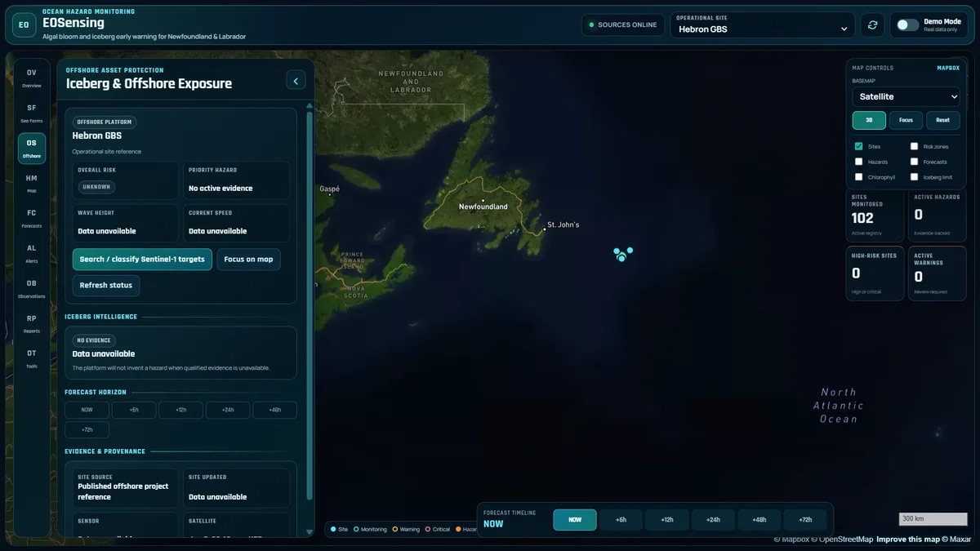Click Search / classify Sentinel-1 targets
The width and height of the screenshot is (980, 551).
pos(142,260)
